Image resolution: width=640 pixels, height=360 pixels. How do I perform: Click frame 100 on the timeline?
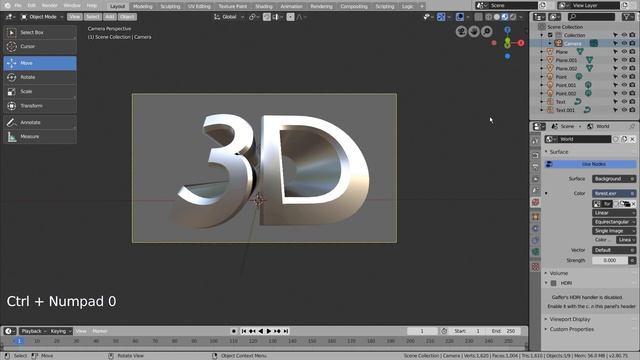click(213, 341)
